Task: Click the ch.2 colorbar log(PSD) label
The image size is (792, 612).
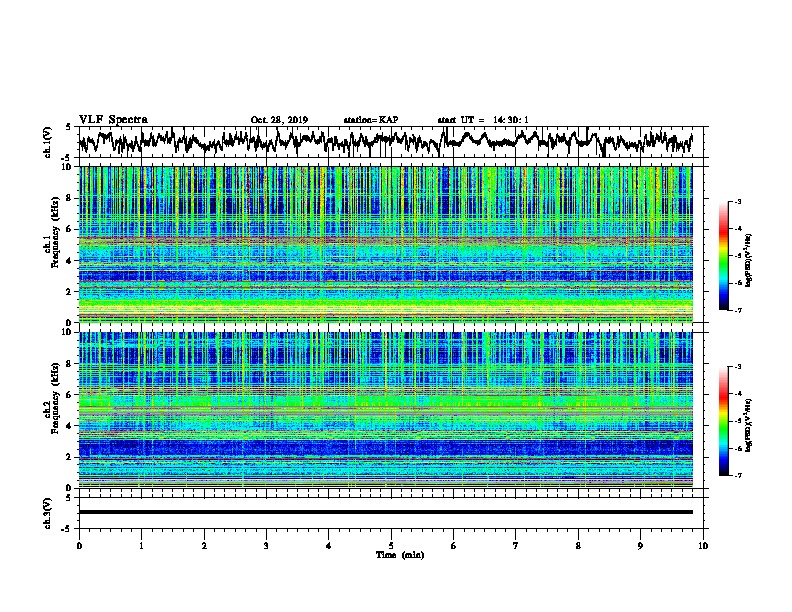Action: 749,424
